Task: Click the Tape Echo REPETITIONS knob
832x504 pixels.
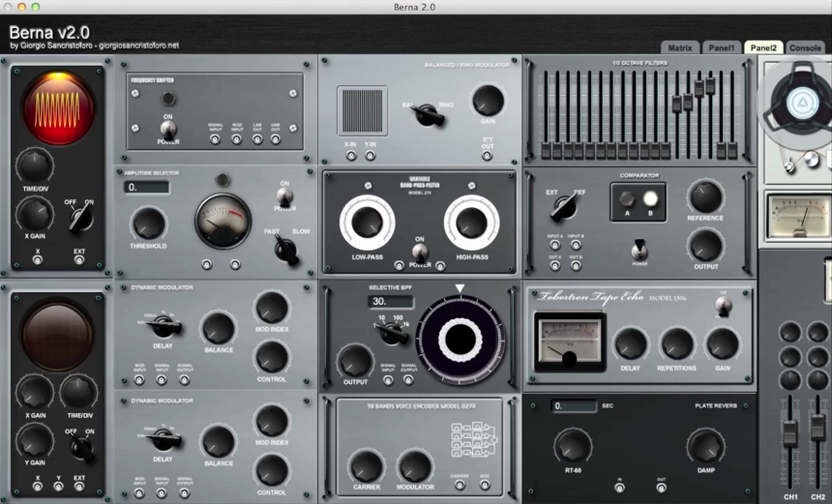Action: point(677,343)
